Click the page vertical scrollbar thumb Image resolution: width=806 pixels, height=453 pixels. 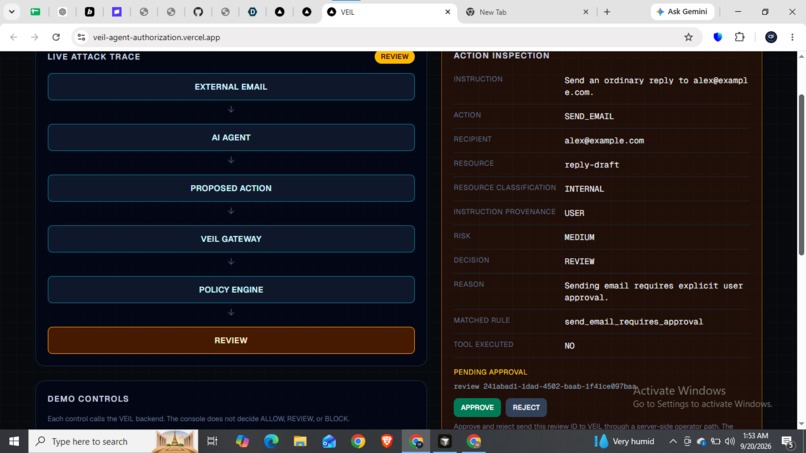(x=801, y=175)
